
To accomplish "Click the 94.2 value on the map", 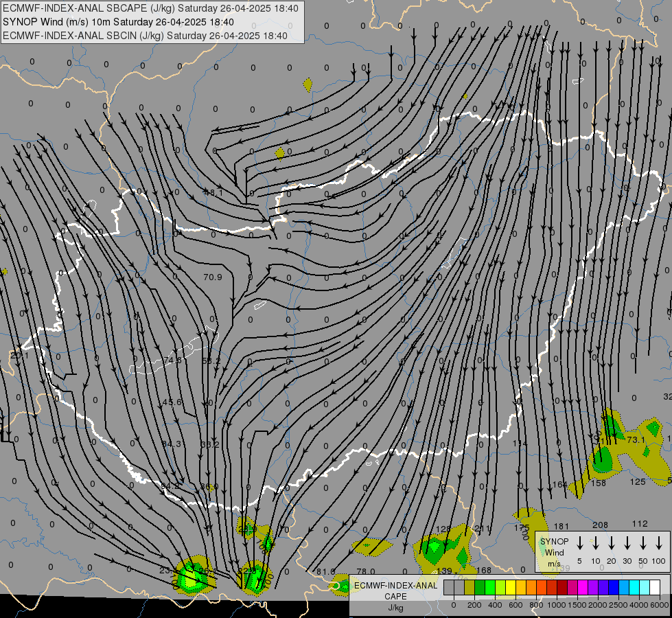I will pos(170,486).
